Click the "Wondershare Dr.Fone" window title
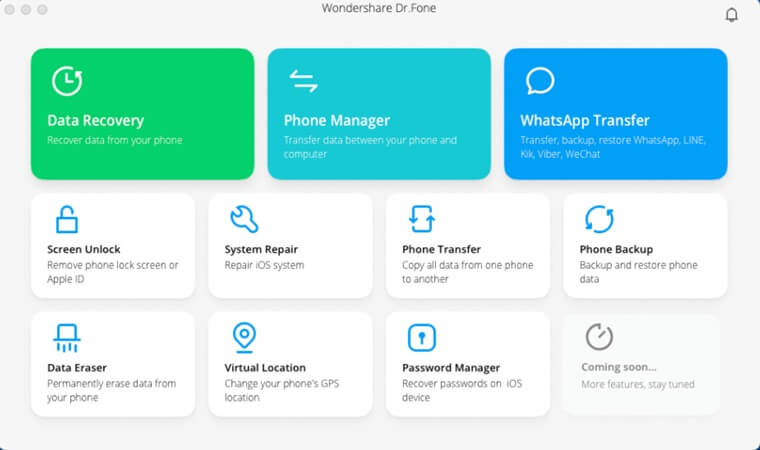760x450 pixels. click(379, 8)
